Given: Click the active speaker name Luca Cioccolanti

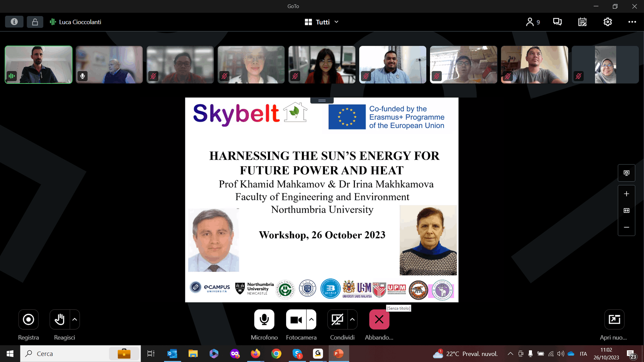Looking at the screenshot, I should pyautogui.click(x=80, y=22).
